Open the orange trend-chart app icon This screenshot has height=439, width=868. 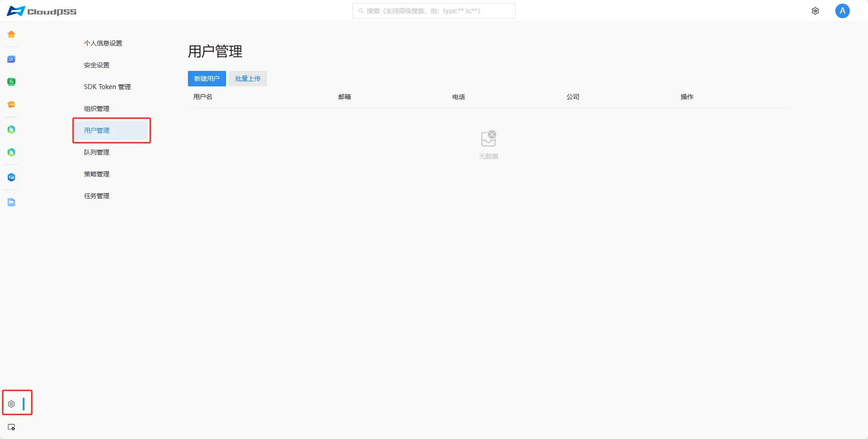pyautogui.click(x=11, y=105)
